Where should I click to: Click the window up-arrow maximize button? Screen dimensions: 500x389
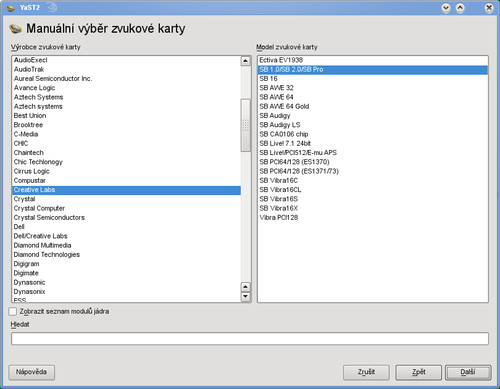pyautogui.click(x=460, y=8)
